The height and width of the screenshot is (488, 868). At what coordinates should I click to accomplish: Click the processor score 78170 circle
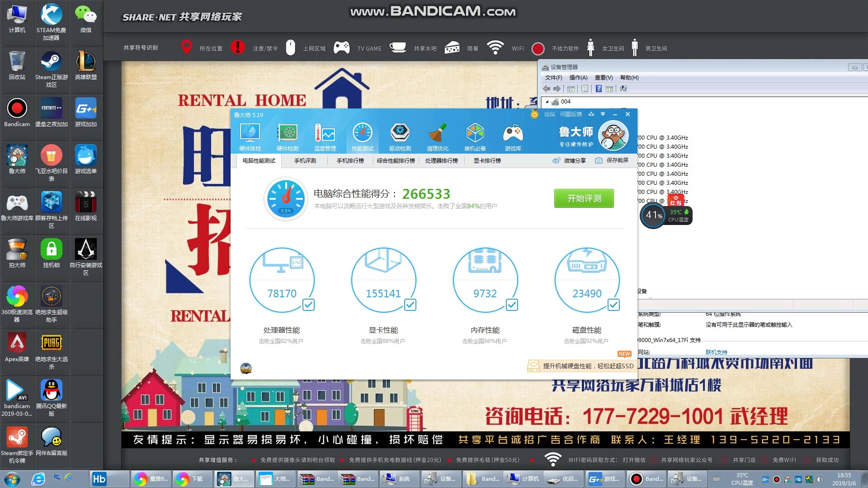282,280
